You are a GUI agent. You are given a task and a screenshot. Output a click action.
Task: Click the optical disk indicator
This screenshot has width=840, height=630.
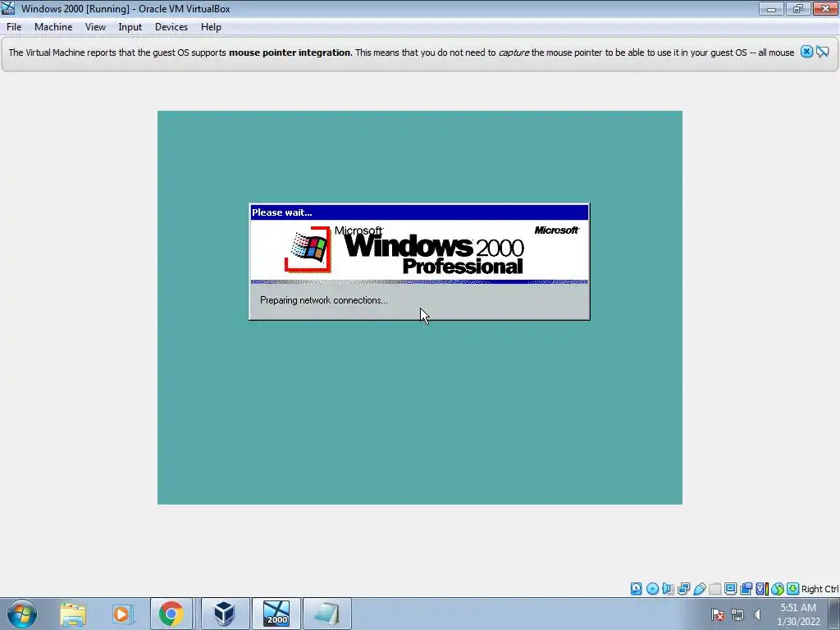(x=652, y=589)
